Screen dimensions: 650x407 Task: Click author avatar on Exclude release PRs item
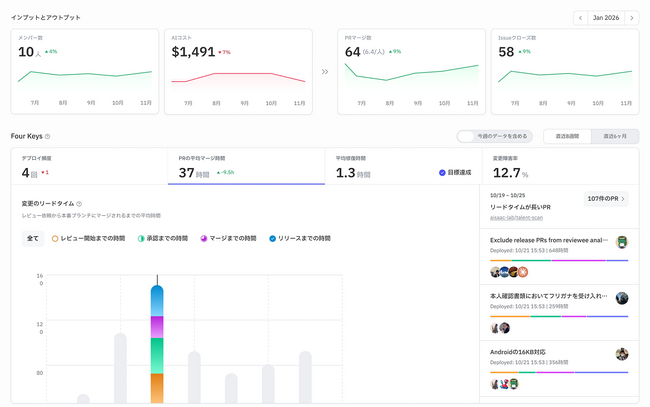[x=622, y=242]
